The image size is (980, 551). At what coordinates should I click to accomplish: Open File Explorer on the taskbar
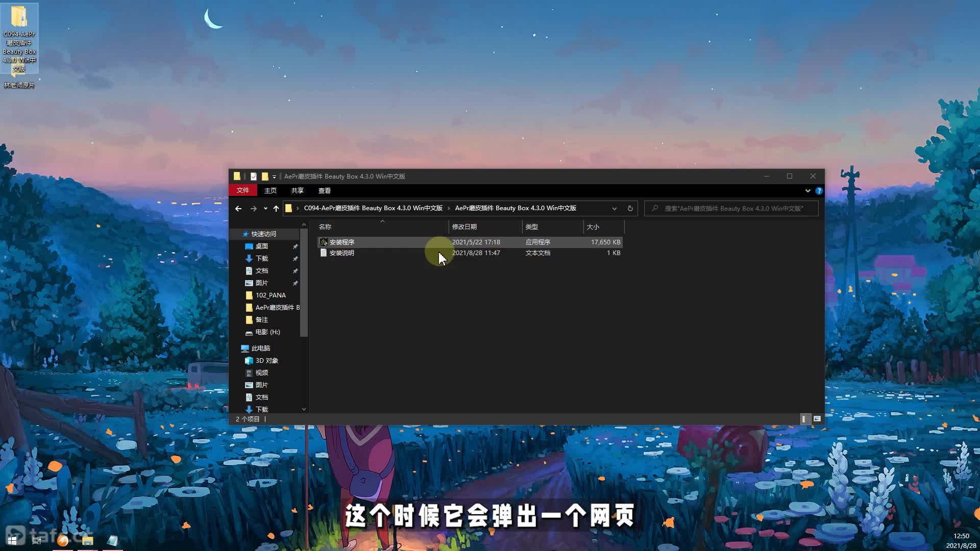[x=88, y=540]
